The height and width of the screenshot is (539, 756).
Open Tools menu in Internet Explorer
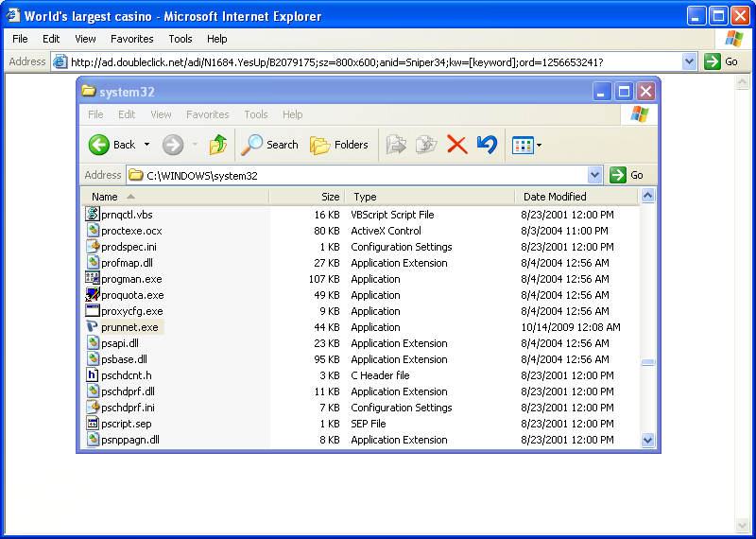point(180,39)
